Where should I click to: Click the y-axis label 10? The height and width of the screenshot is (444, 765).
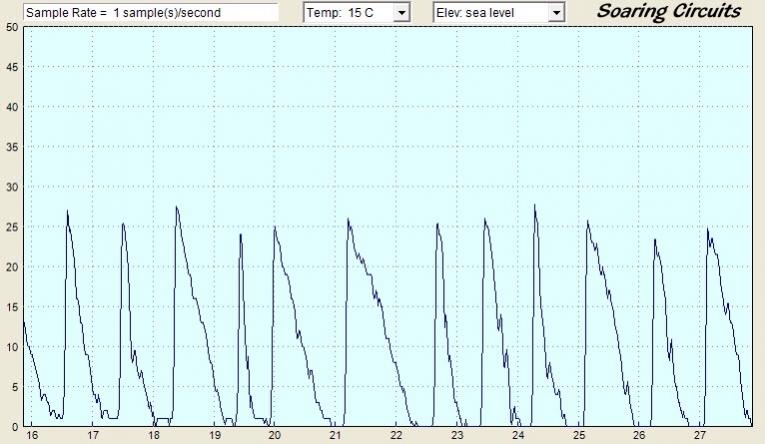[12, 347]
